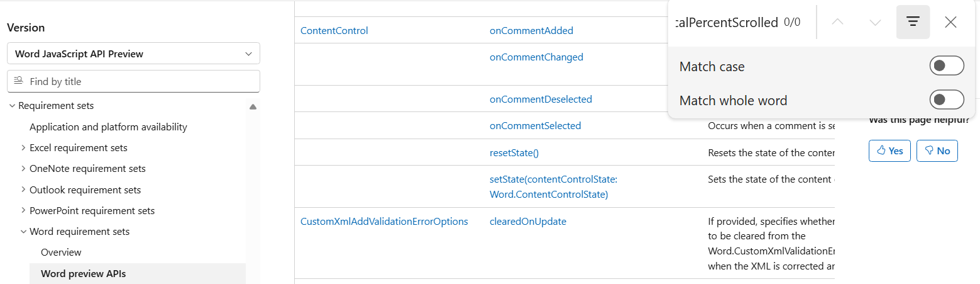Click the thumbs-up Yes feedback button

[x=889, y=151]
